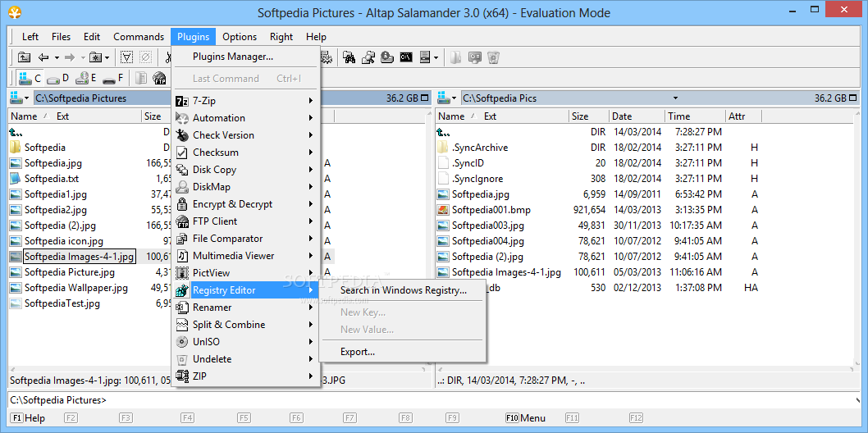Maximize left panel via 36.2 GB box
The height and width of the screenshot is (433, 868).
[x=425, y=98]
